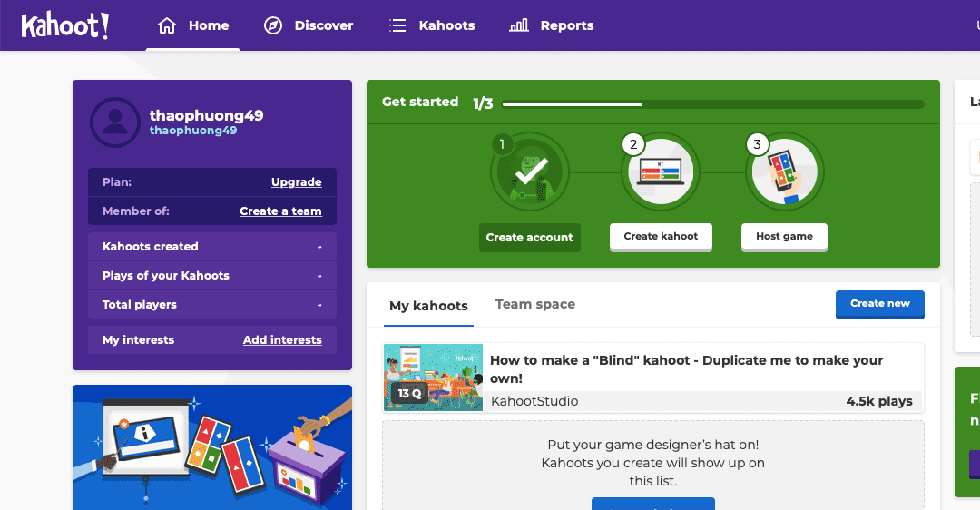Click the My interests label
This screenshot has height=510, width=980.
tap(138, 340)
